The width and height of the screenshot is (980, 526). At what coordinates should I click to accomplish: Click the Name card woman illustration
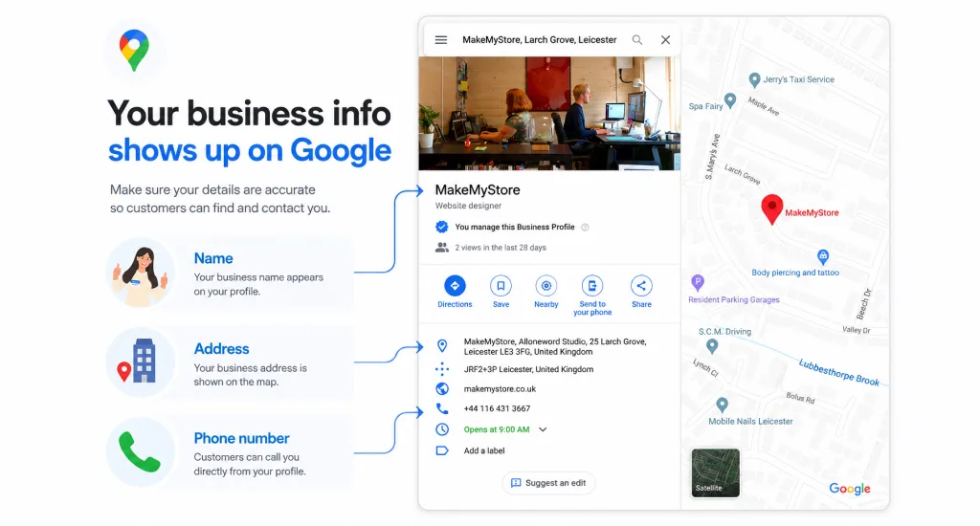pos(141,273)
